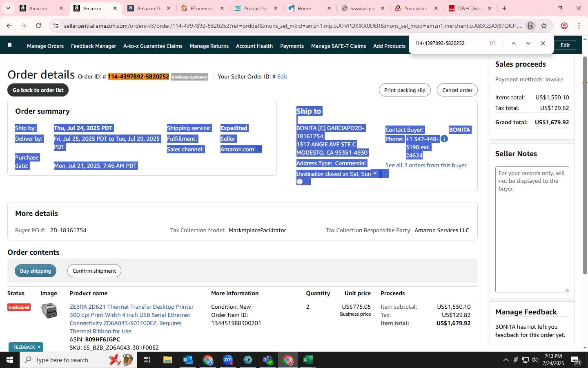The width and height of the screenshot is (588, 368).
Task: Click the info icon below Destination closed
Action: (300, 182)
